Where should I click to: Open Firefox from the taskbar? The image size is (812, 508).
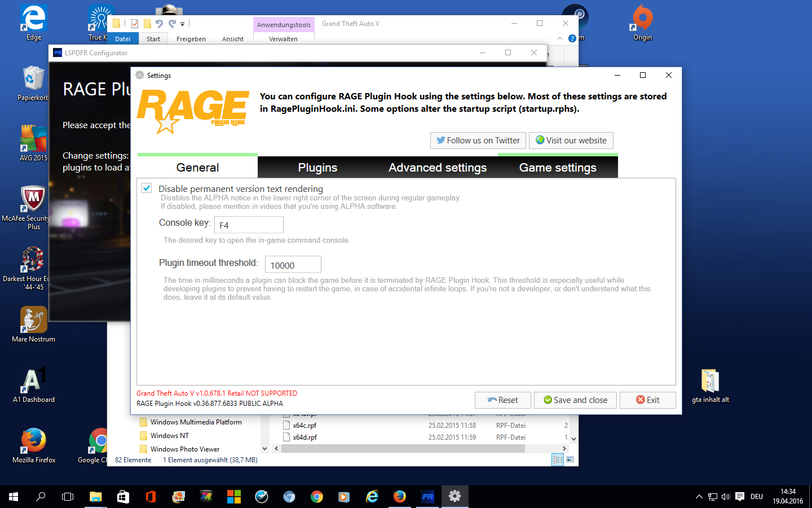point(400,497)
